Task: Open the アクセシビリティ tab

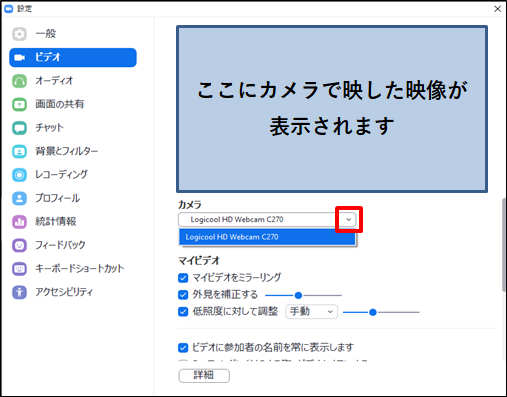Action: 73,292
